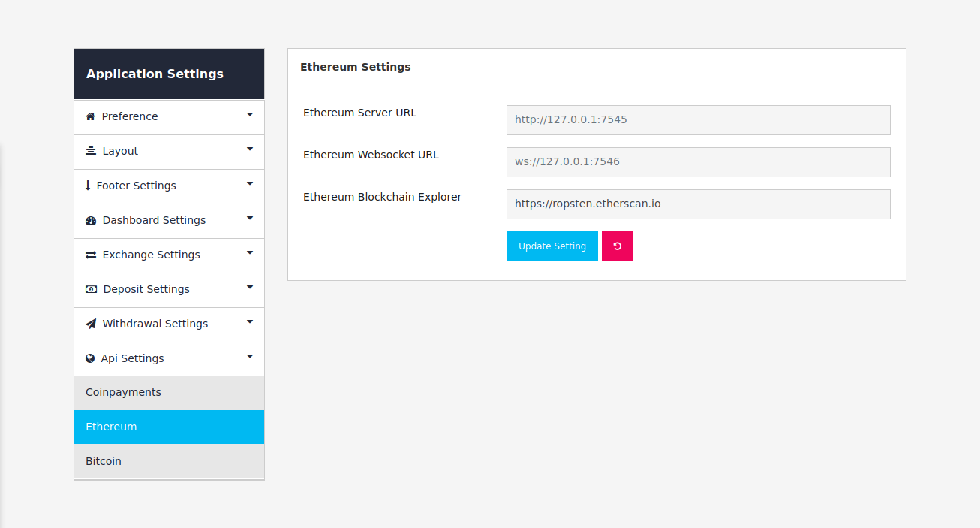Collapse the Api Settings caret
Screen dimensions: 980x528
(x=250, y=357)
